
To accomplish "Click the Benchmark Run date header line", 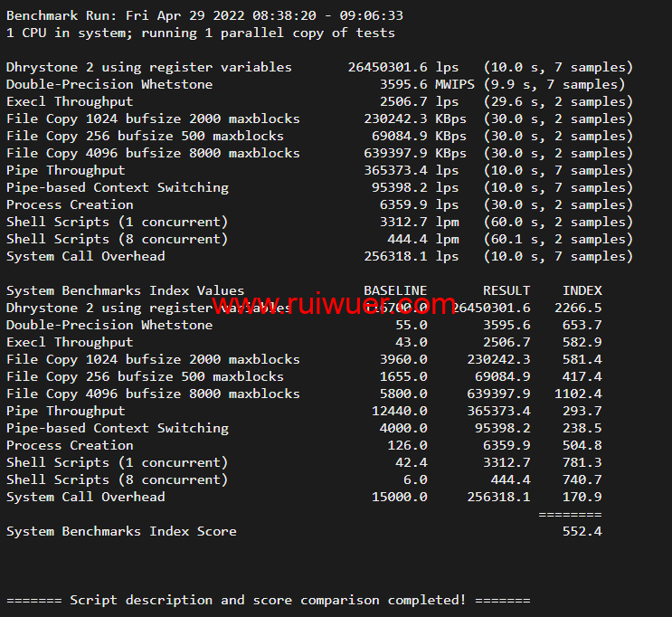I will point(204,15).
